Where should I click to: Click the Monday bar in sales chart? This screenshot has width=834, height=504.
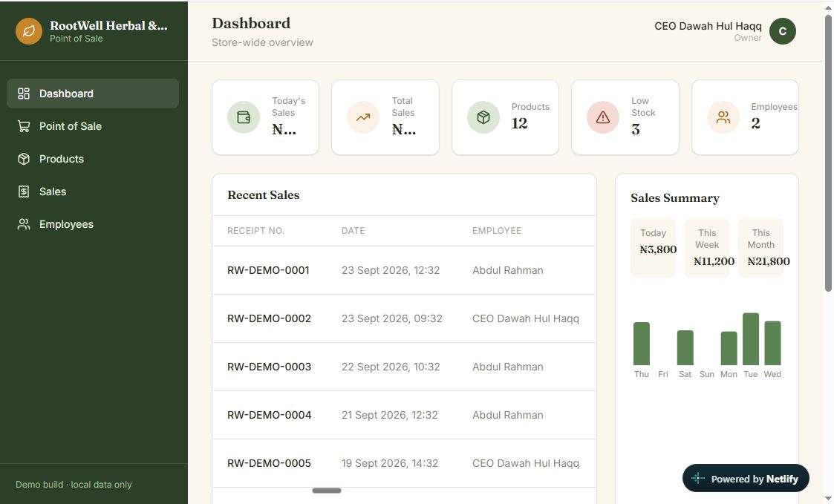729,348
